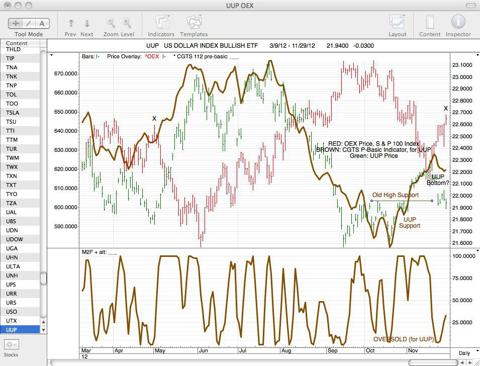Select UNH in the symbol list
Image resolution: width=480 pixels, height=366 pixels.
20,275
